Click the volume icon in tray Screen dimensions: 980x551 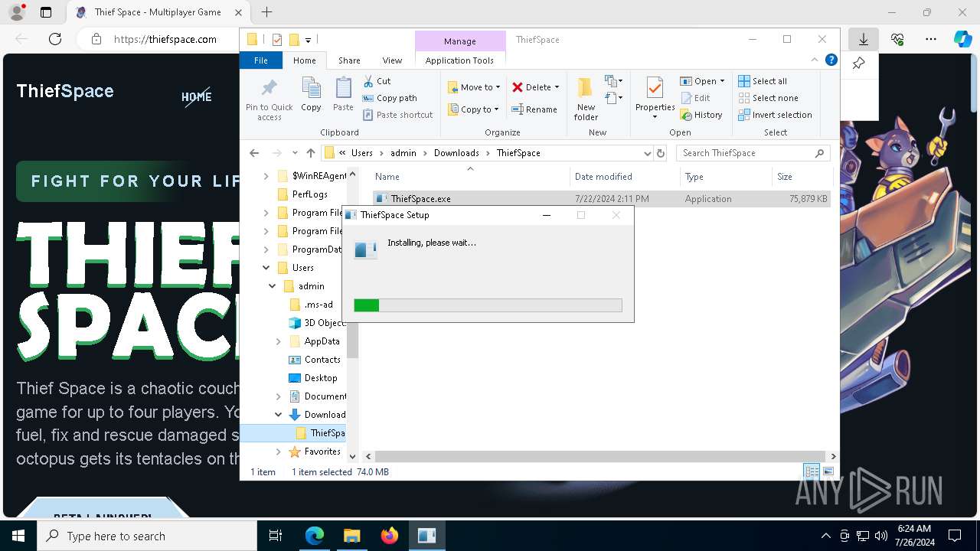(880, 536)
